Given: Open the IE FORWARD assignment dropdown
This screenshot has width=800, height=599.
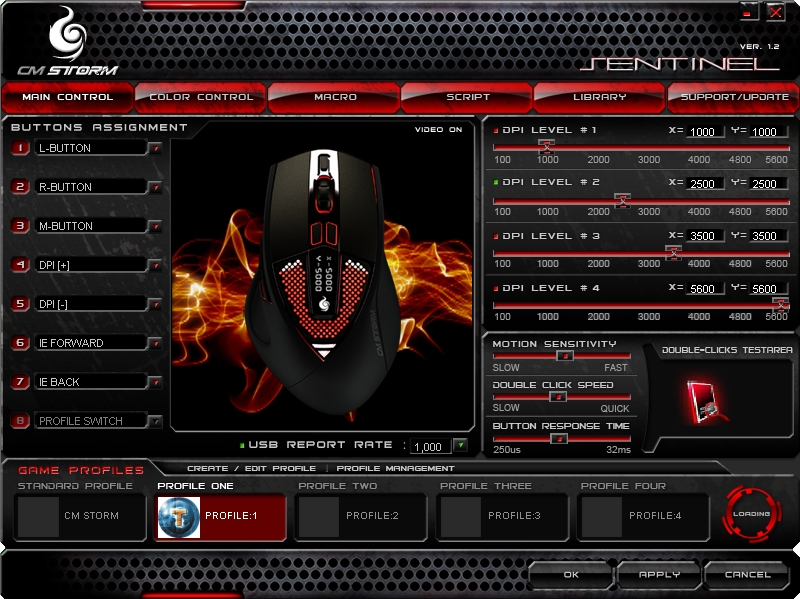Looking at the screenshot, I should pos(155,343).
